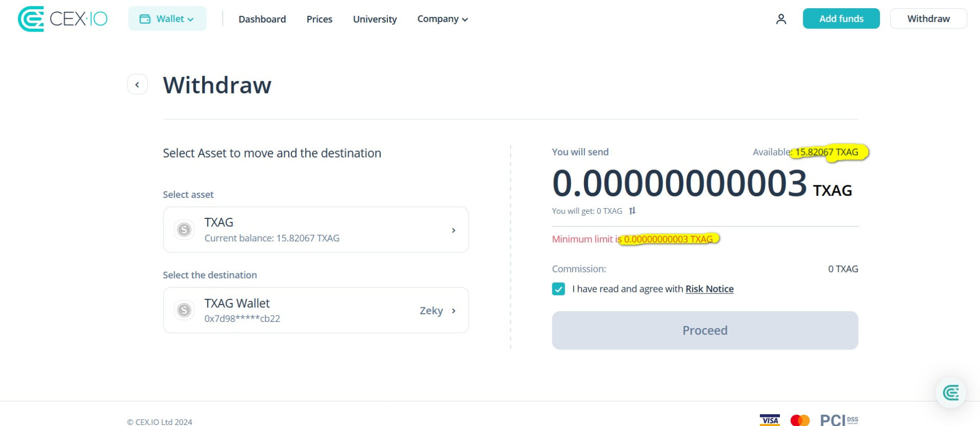Open University section
The image size is (980, 426).
click(375, 19)
